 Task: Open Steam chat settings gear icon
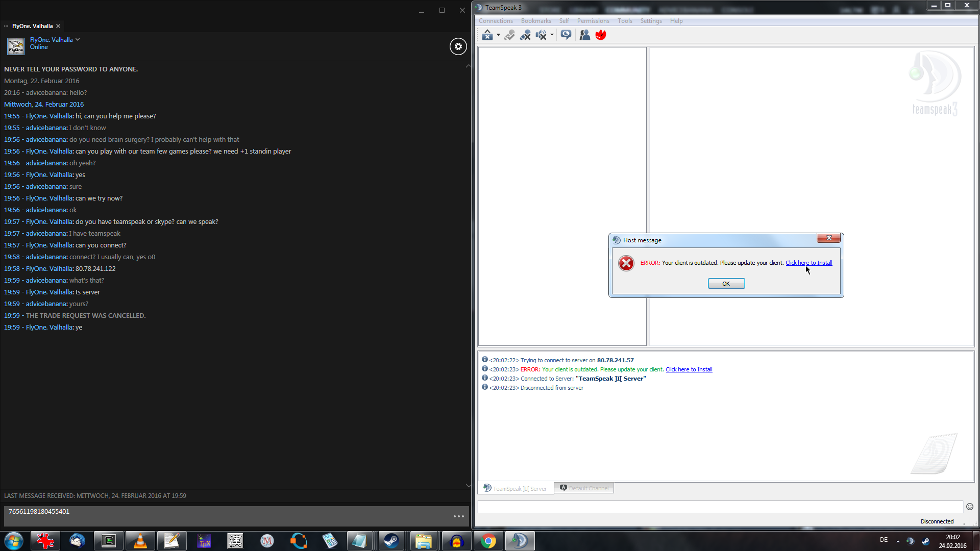458,46
